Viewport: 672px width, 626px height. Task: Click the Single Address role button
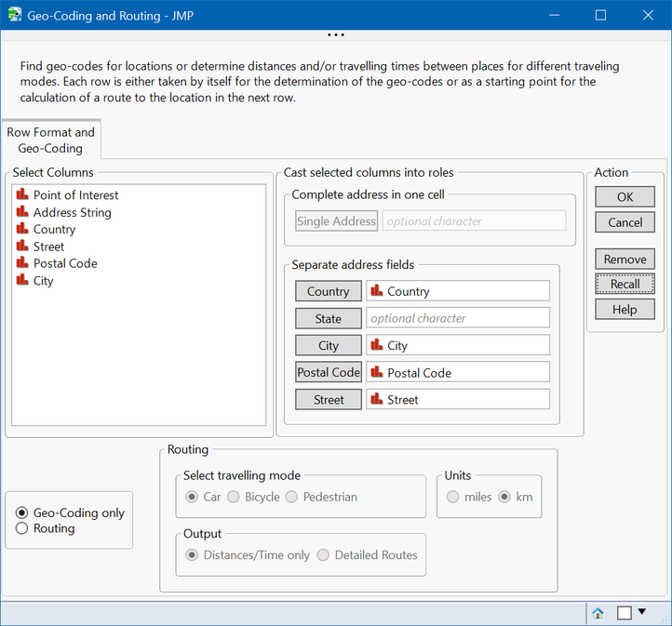336,221
